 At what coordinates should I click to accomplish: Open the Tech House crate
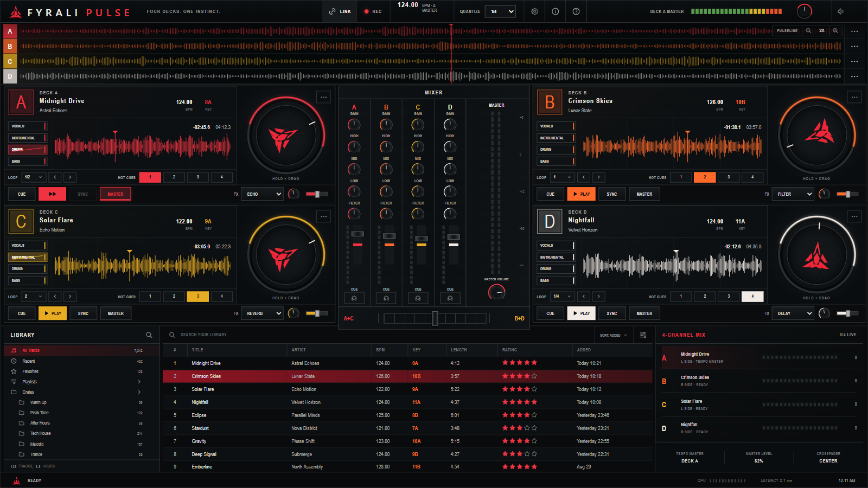pos(81,433)
